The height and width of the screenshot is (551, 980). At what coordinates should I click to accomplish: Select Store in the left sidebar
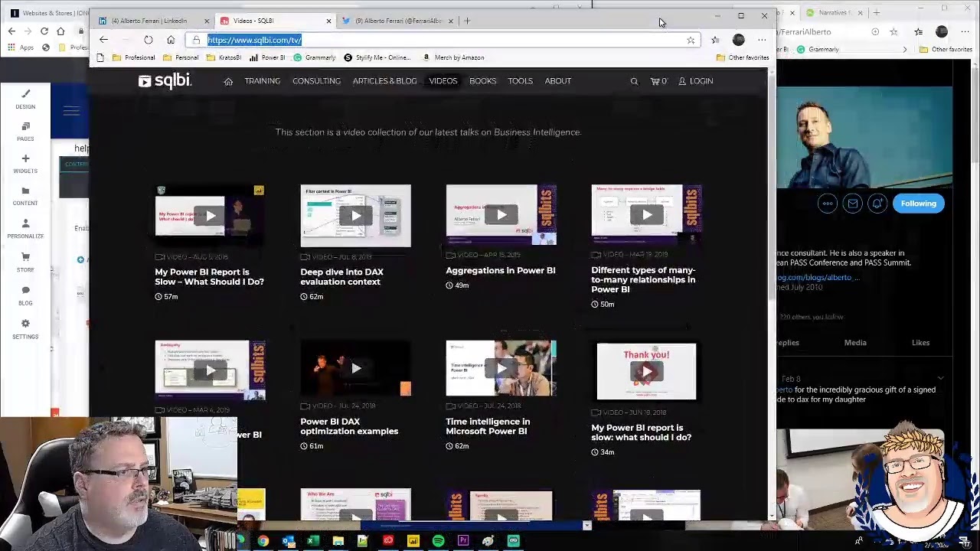(x=25, y=262)
